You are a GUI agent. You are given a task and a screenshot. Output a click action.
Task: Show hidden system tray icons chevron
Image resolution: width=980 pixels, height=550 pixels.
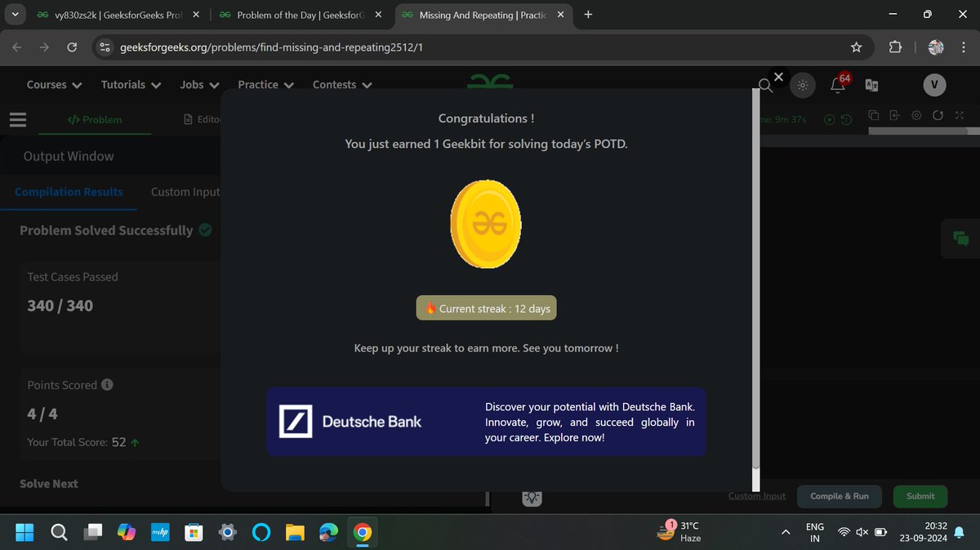tap(786, 532)
